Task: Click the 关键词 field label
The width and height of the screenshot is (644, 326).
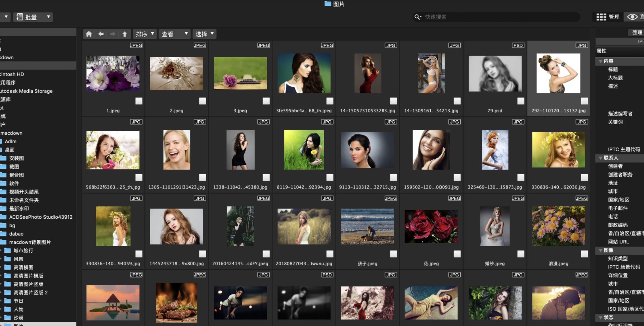Action: 615,122
